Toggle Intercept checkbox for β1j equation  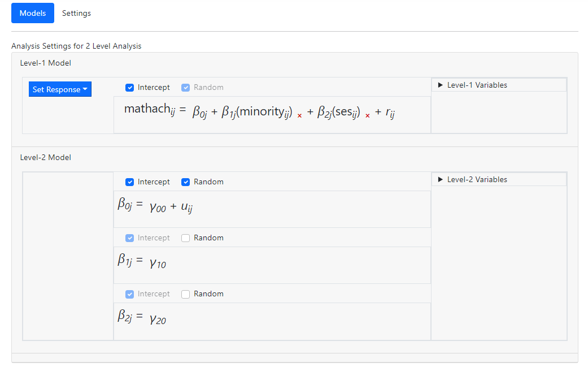point(129,238)
